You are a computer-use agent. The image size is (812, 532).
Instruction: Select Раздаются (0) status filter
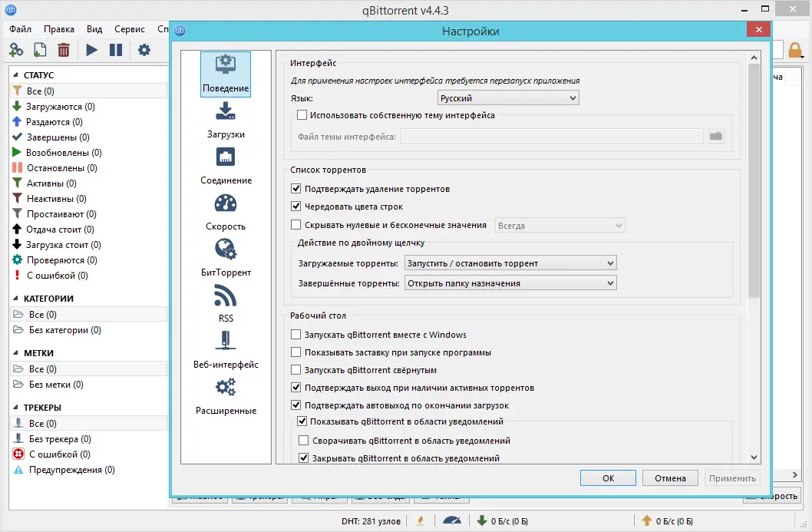pyautogui.click(x=54, y=122)
